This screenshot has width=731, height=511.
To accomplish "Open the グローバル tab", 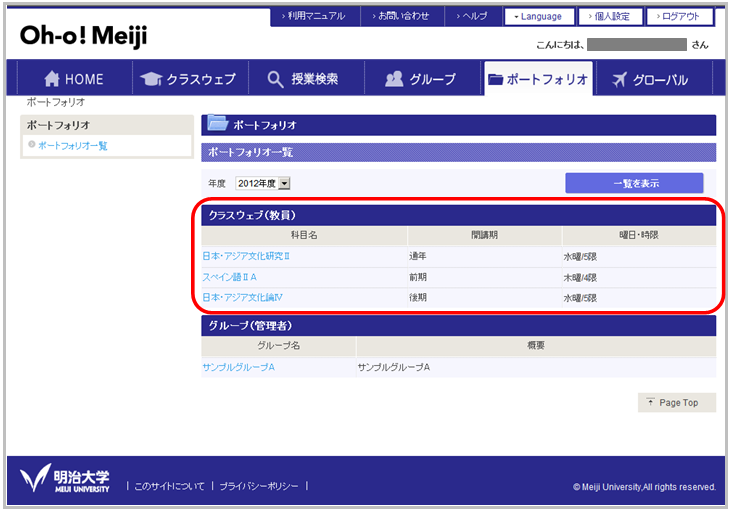I will [654, 79].
